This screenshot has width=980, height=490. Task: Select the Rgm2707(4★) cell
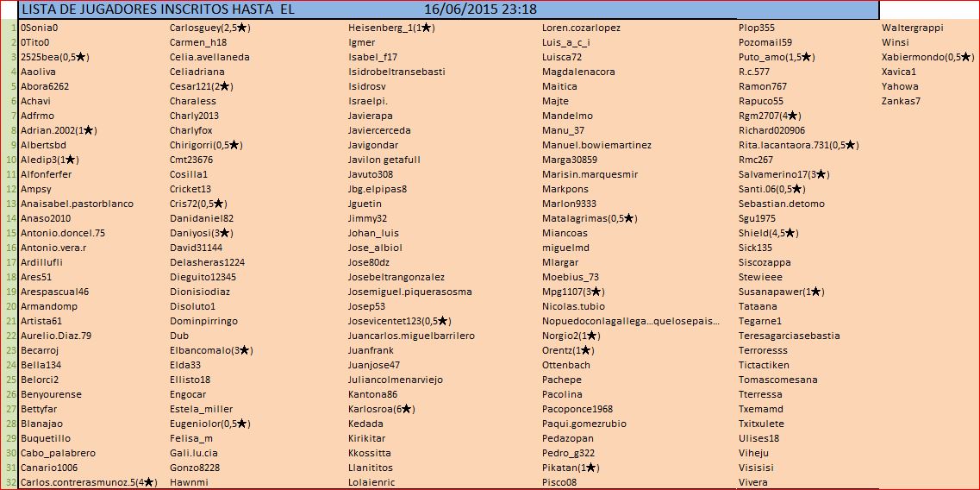770,116
